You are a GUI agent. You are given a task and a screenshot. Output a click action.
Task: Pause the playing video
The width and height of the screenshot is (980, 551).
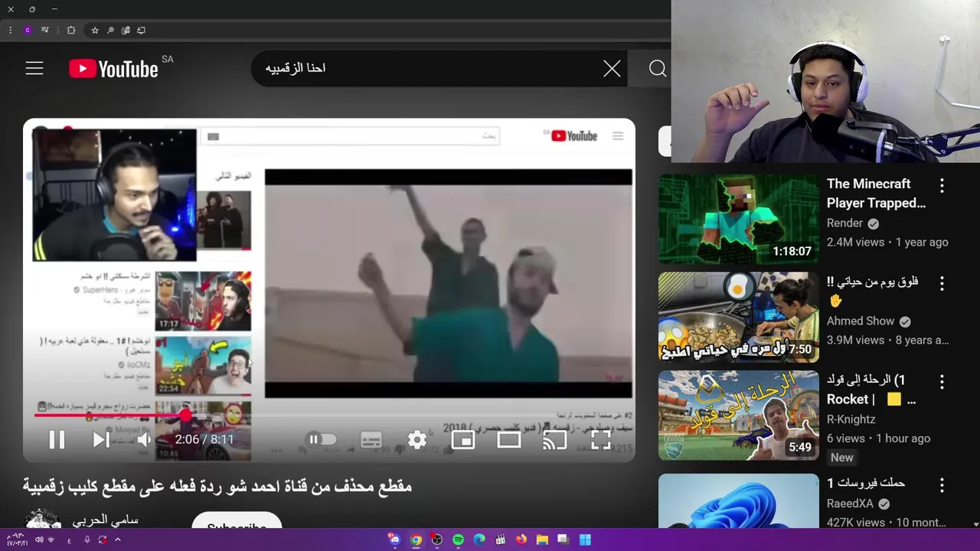tap(57, 439)
